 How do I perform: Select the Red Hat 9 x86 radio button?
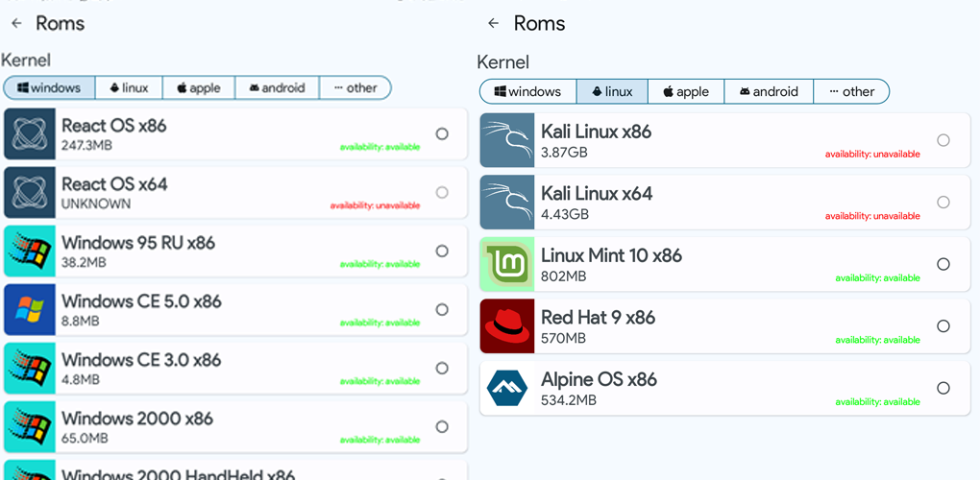point(943,325)
